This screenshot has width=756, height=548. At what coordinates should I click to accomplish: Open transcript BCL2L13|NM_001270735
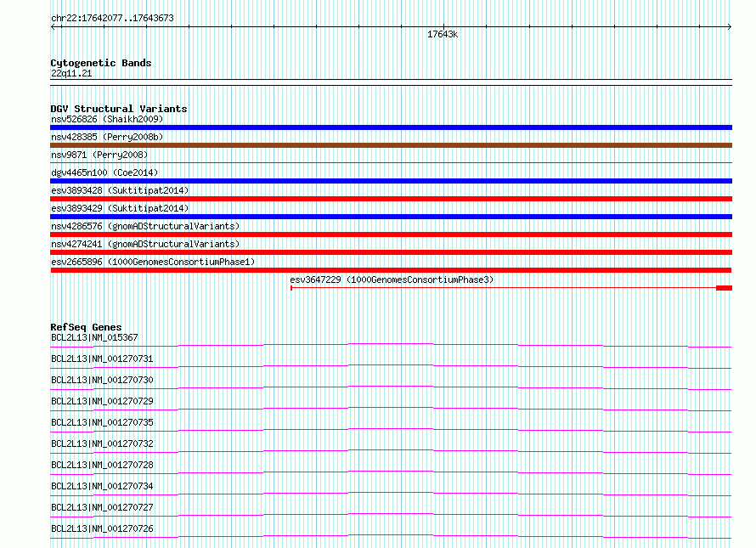pyautogui.click(x=102, y=422)
